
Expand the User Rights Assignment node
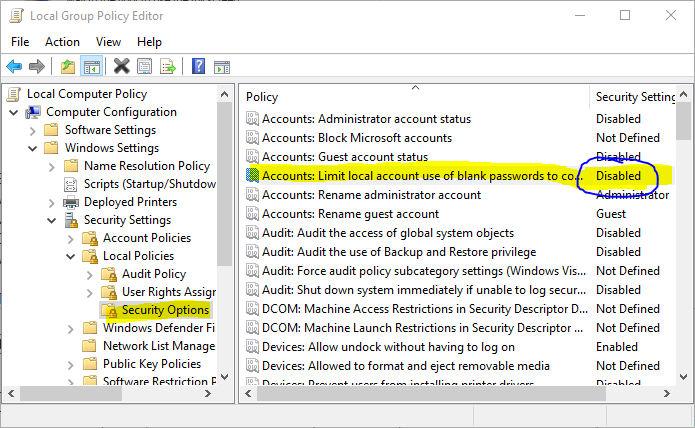click(x=90, y=293)
